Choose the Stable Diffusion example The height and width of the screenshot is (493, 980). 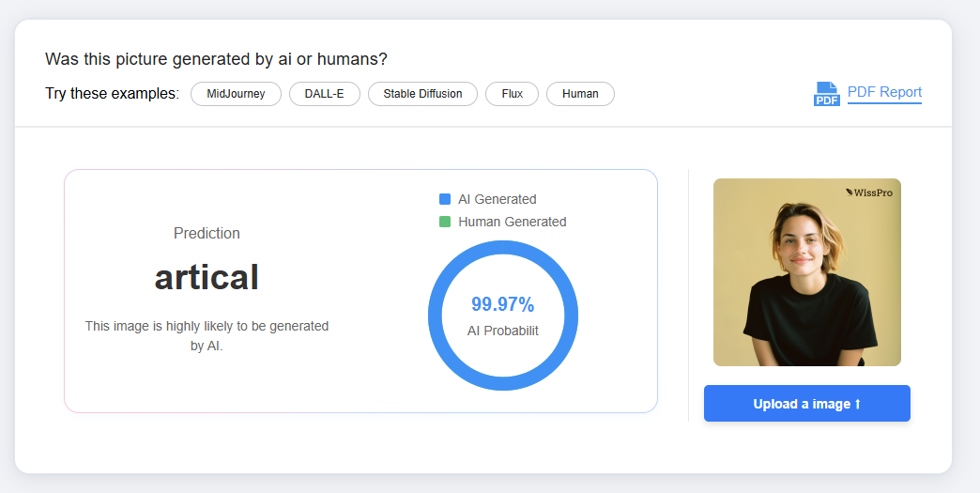(x=422, y=94)
